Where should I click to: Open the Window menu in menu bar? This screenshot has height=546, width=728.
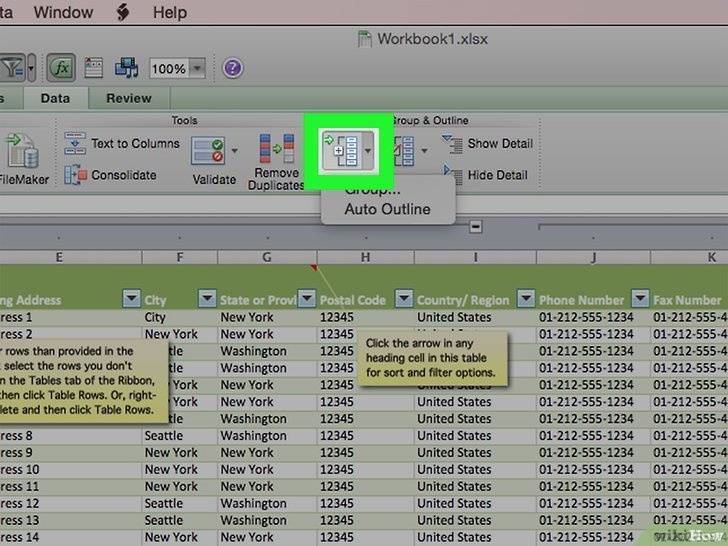pos(62,14)
